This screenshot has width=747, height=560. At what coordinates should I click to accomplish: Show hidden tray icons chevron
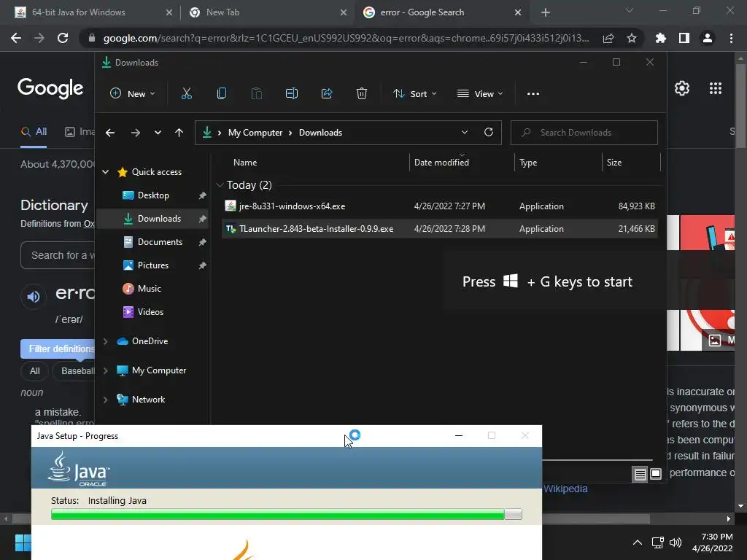tap(638, 542)
